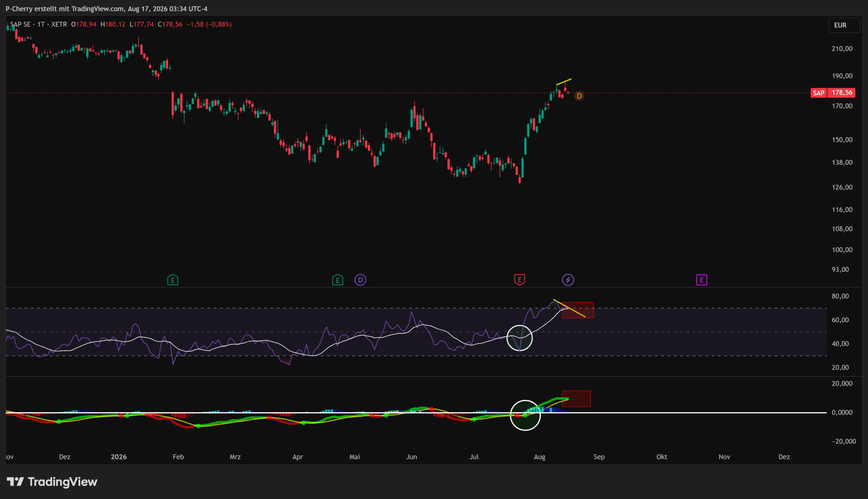Click the green earnings E marker beside the dividend D
This screenshot has height=499, width=868.
click(x=337, y=280)
